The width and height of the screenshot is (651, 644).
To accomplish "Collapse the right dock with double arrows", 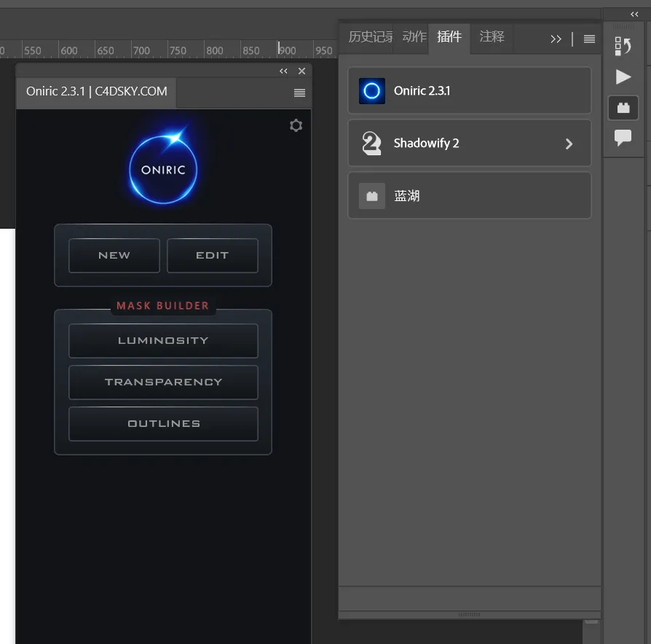I will [634, 14].
